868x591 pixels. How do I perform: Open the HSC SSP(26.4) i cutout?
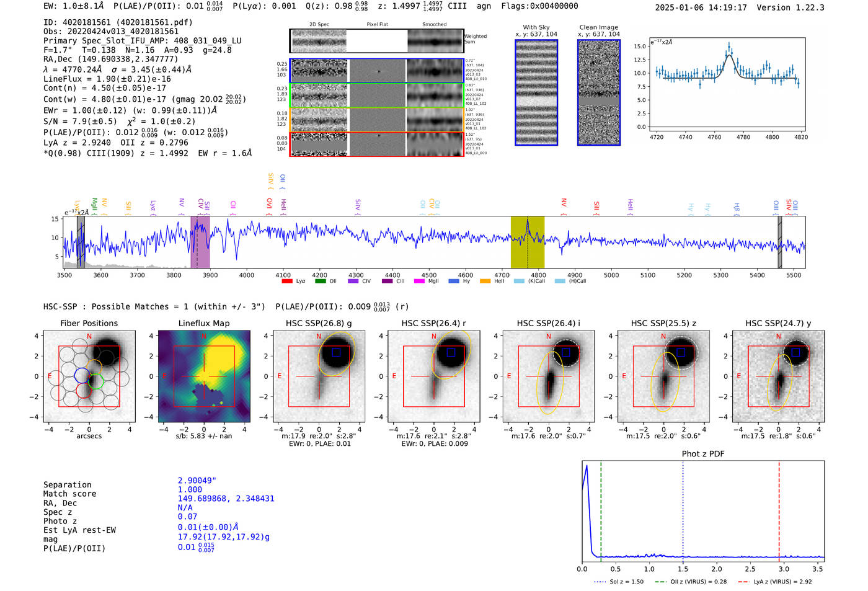549,376
